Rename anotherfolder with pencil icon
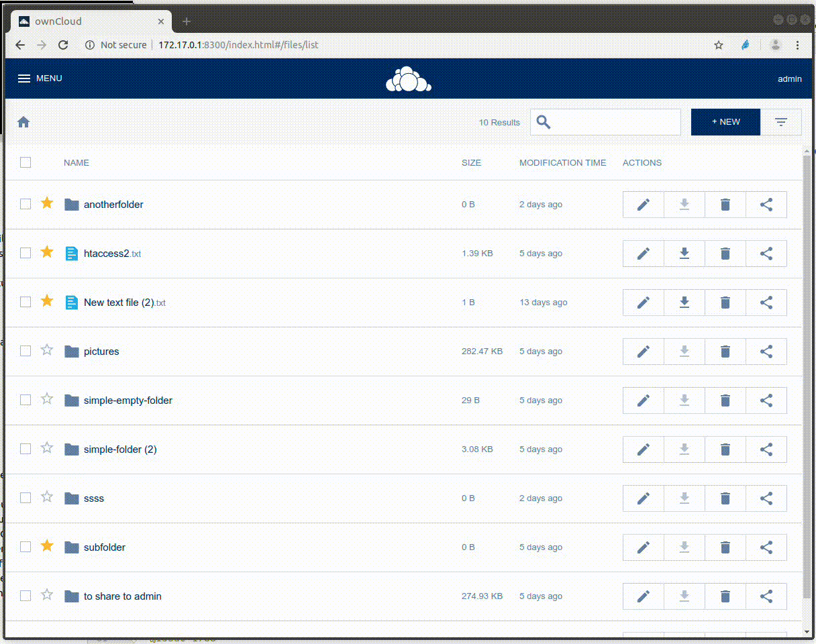The height and width of the screenshot is (644, 816). [x=644, y=205]
